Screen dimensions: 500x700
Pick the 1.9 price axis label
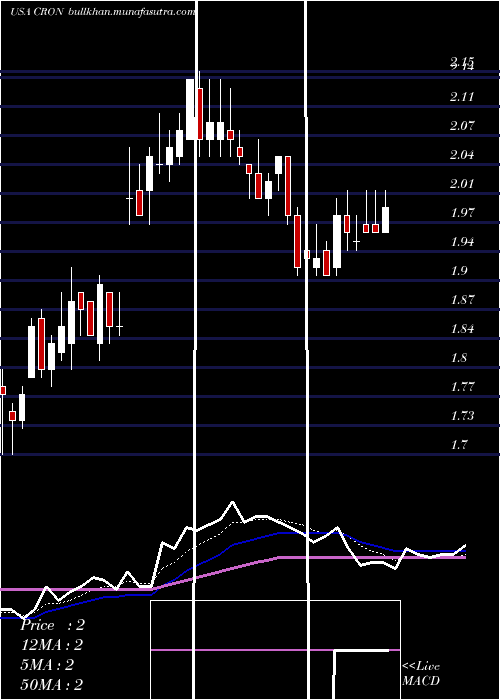pyautogui.click(x=458, y=271)
